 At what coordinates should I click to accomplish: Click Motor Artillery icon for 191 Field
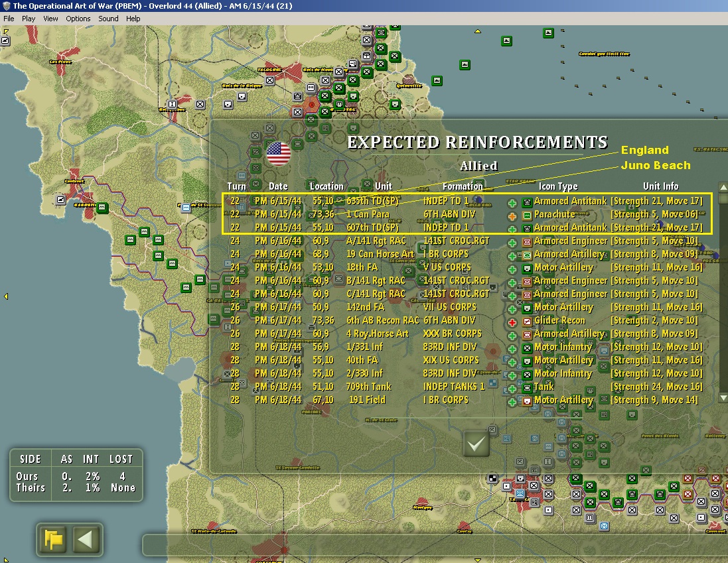point(527,401)
